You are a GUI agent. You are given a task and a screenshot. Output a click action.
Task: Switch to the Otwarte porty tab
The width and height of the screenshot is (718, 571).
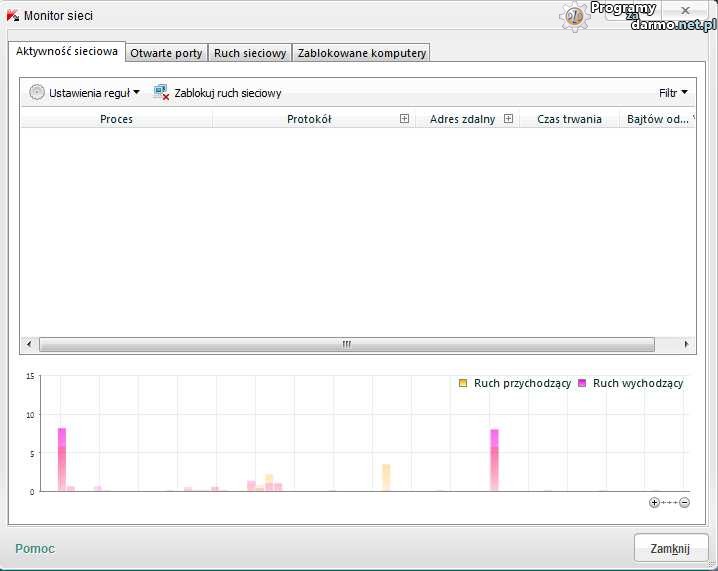[166, 53]
